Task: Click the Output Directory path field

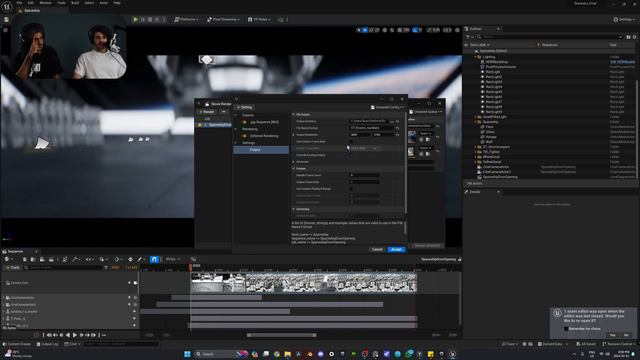Action: pos(368,121)
